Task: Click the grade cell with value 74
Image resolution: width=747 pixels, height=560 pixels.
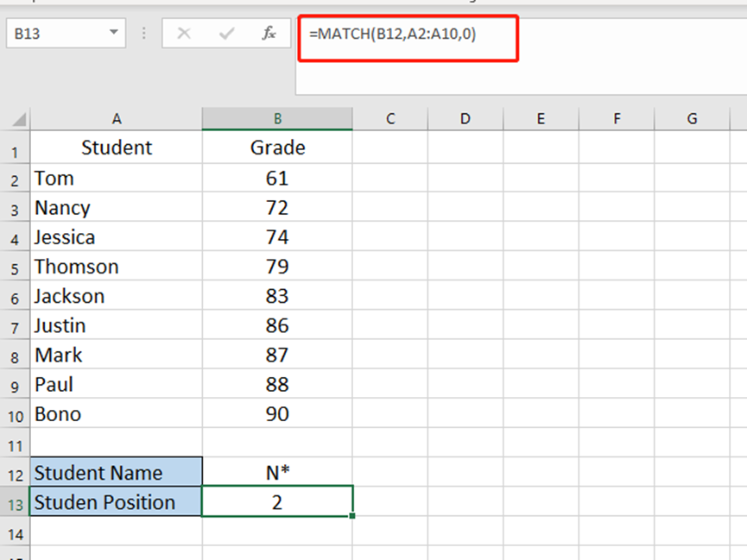Action: (277, 237)
